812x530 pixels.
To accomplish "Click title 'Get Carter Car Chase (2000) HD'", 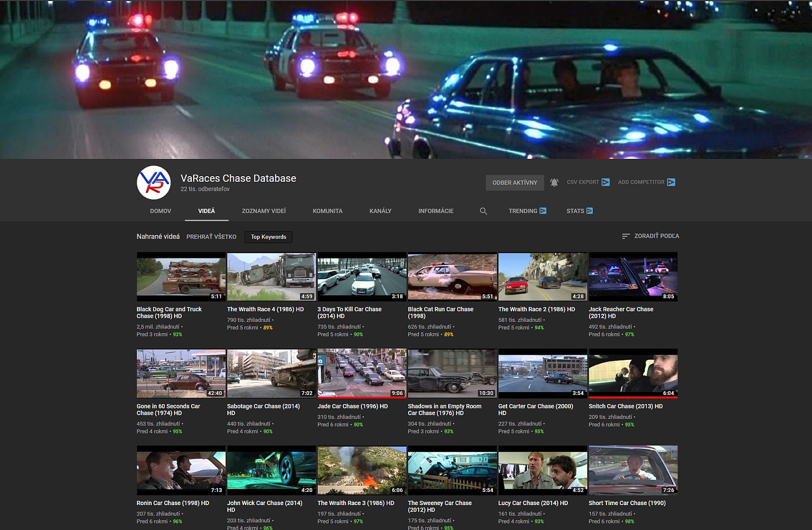I will (535, 410).
